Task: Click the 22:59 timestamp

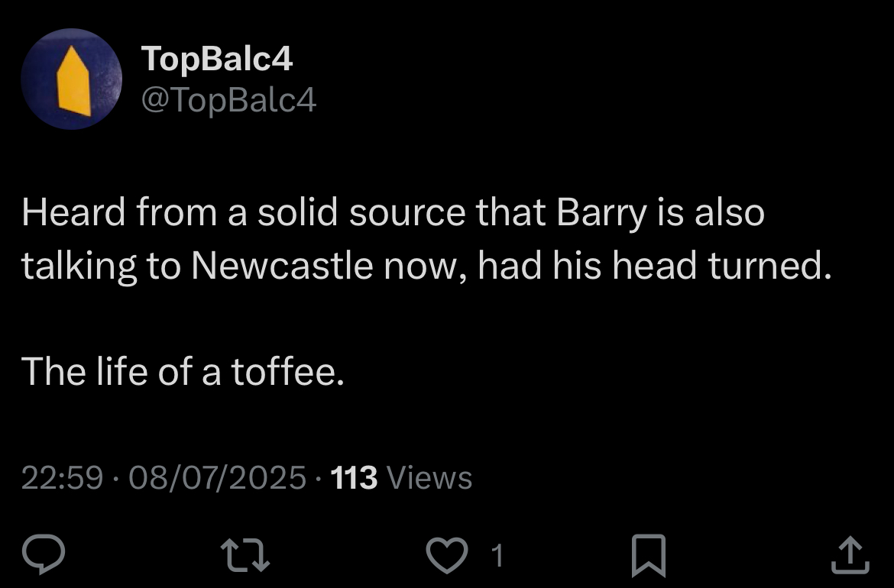Action: pyautogui.click(x=62, y=478)
